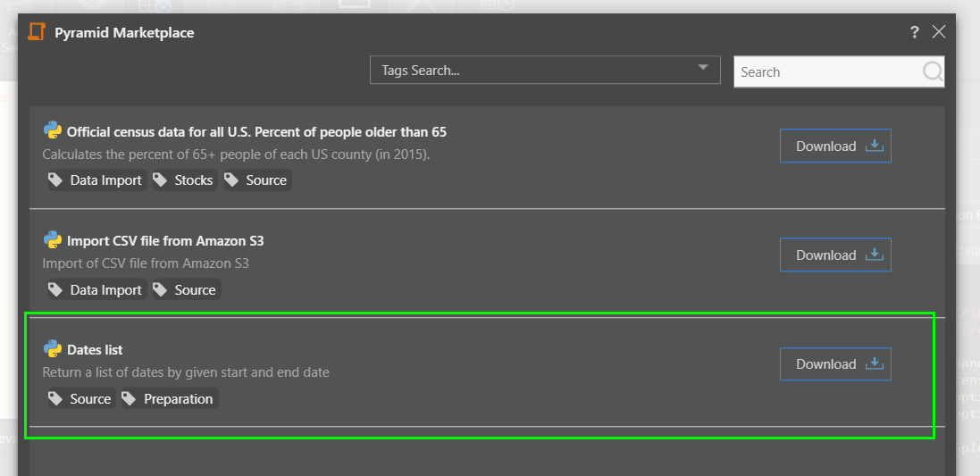Click the magnifying glass search icon
The width and height of the screenshot is (980, 476).
click(932, 72)
